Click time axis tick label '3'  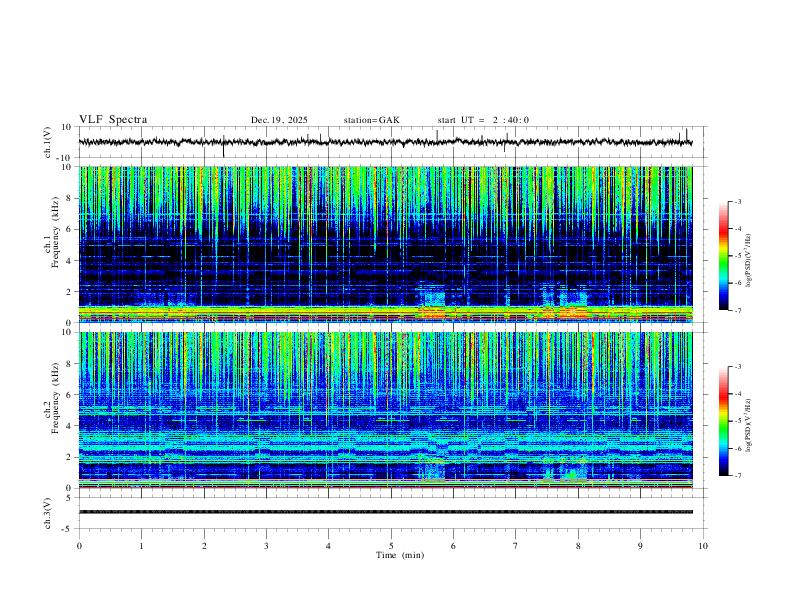[266, 546]
